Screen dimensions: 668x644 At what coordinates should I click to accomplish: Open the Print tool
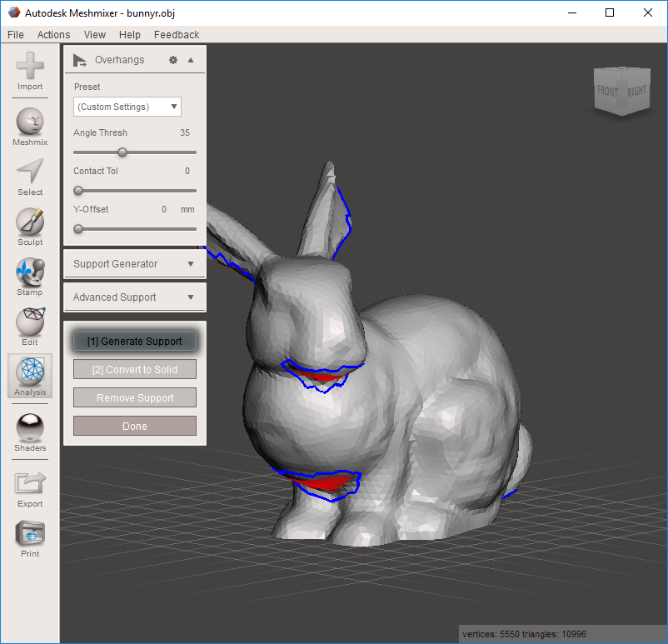tap(30, 533)
